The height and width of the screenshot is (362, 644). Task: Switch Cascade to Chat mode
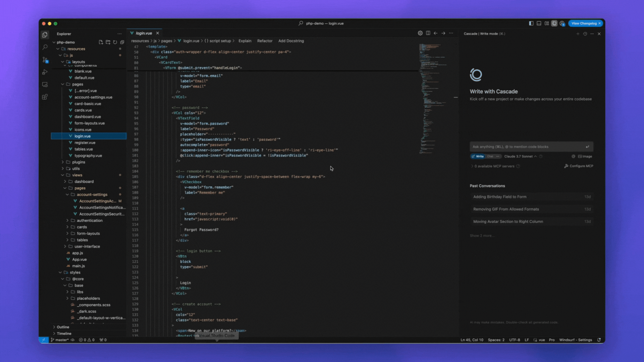(x=490, y=157)
